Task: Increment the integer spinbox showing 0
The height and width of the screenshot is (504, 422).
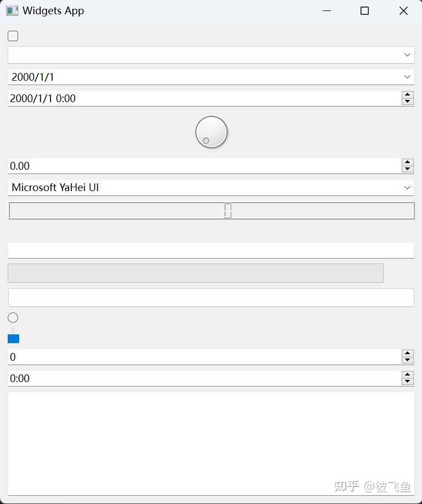Action: click(407, 354)
